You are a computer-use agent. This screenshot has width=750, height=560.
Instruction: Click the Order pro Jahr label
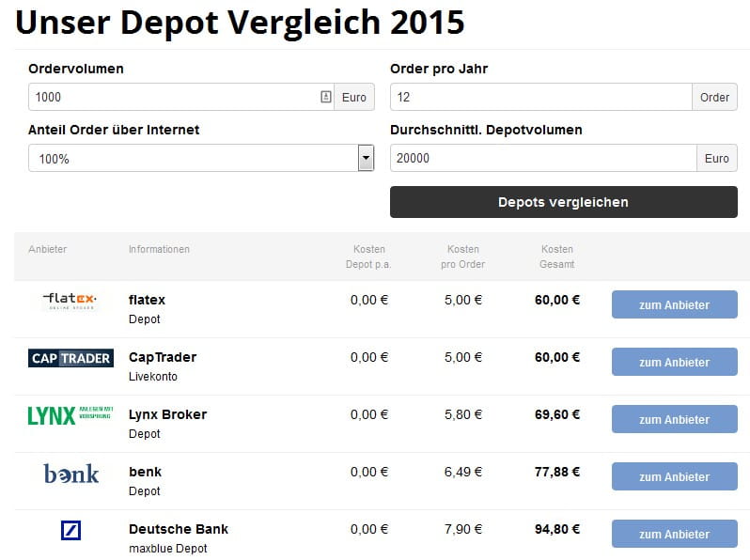tap(439, 69)
